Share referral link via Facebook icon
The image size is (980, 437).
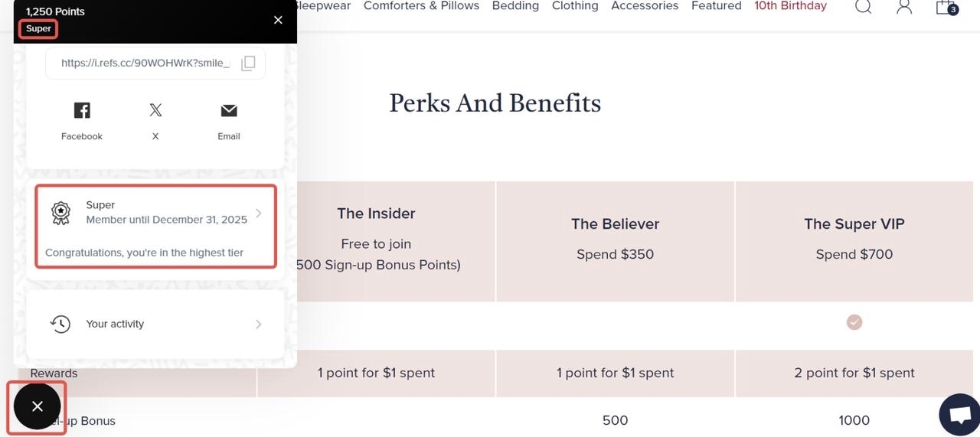click(82, 111)
